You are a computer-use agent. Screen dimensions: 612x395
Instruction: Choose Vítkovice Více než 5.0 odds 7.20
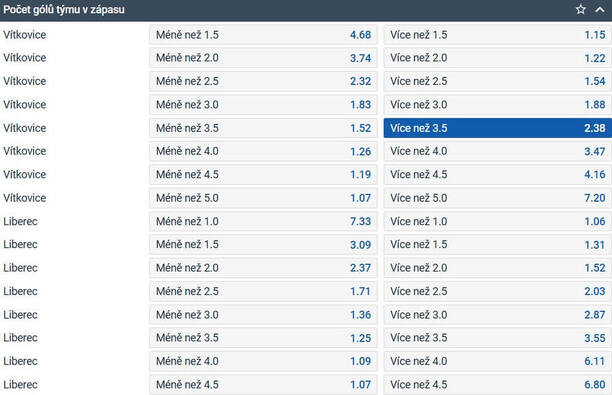498,198
